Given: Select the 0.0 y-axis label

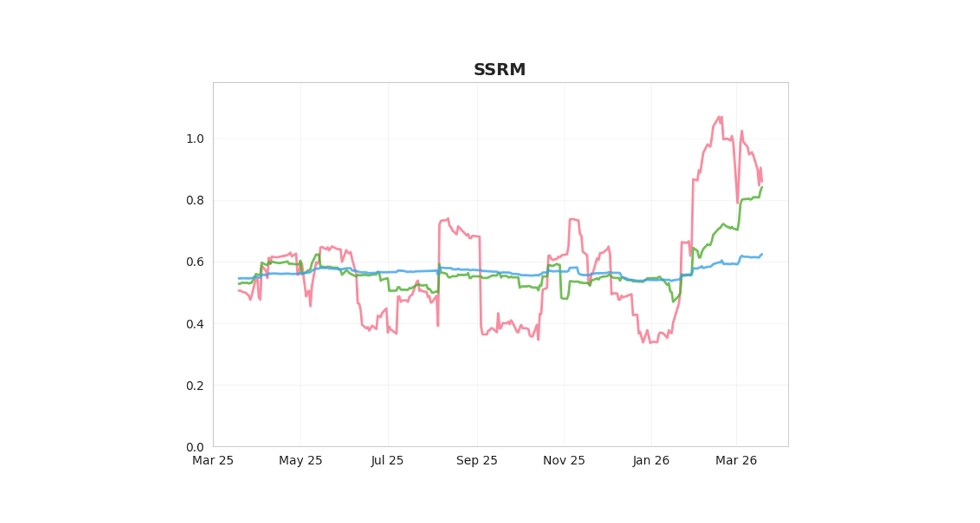Looking at the screenshot, I should pyautogui.click(x=197, y=447).
